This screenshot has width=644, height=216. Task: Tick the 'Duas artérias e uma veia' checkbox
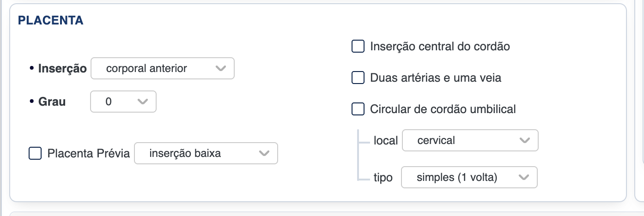358,78
